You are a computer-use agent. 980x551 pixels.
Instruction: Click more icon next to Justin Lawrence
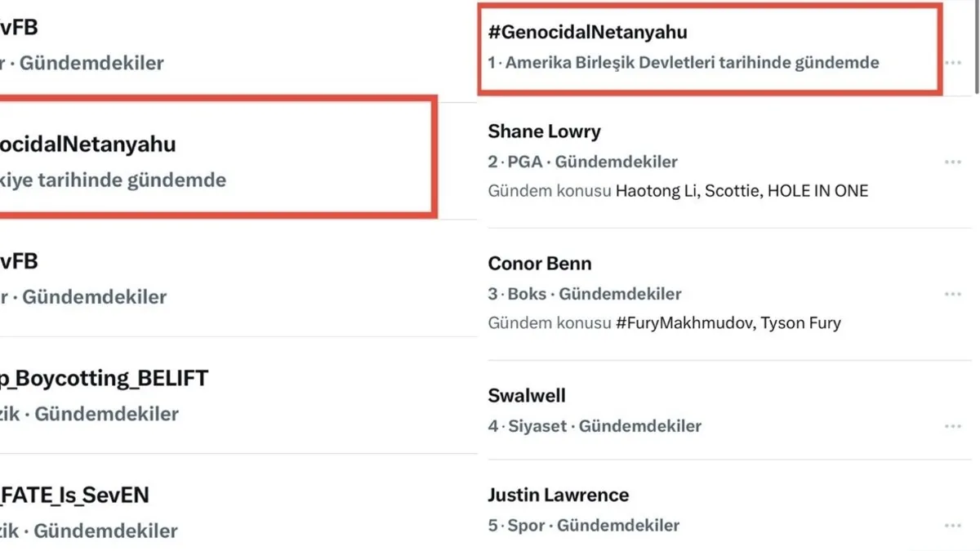952,526
